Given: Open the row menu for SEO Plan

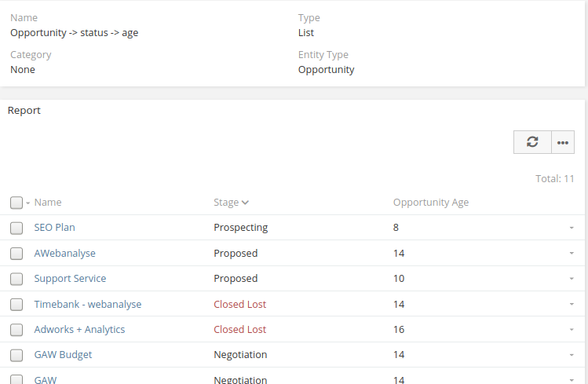Looking at the screenshot, I should coord(572,228).
